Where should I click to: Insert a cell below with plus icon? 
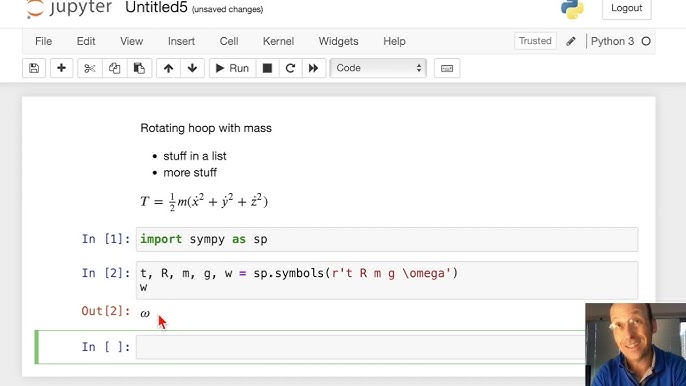(x=61, y=68)
